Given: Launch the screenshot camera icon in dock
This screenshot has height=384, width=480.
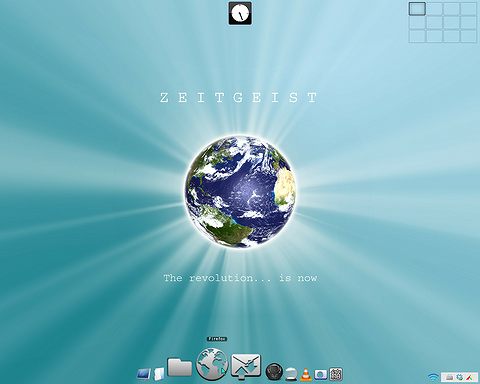Looking at the screenshot, I should [x=321, y=375].
